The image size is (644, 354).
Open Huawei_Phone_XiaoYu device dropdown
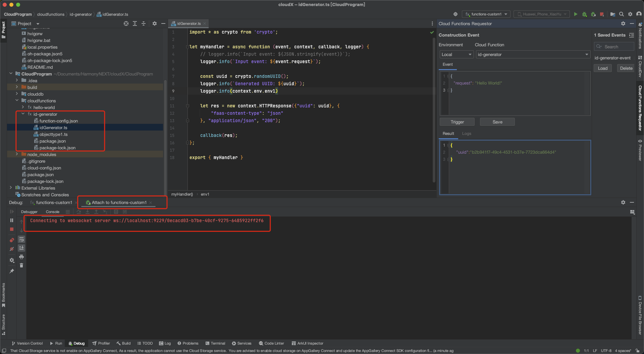point(541,14)
